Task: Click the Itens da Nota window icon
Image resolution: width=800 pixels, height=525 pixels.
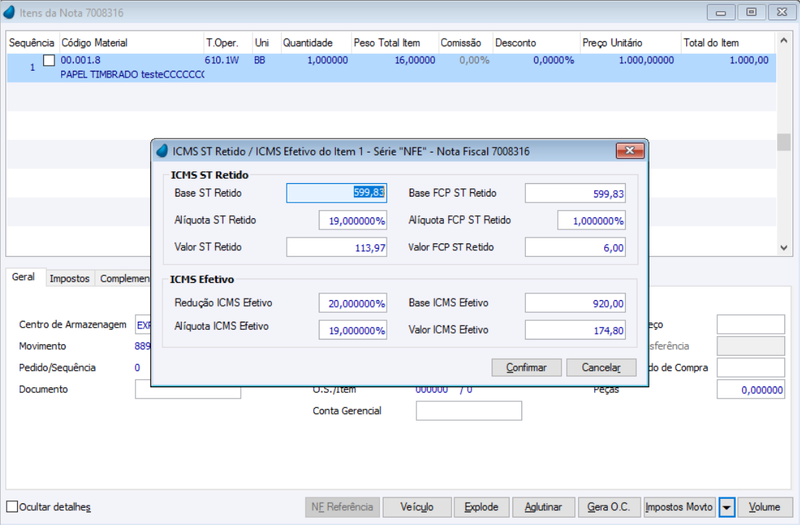Action: tap(9, 12)
